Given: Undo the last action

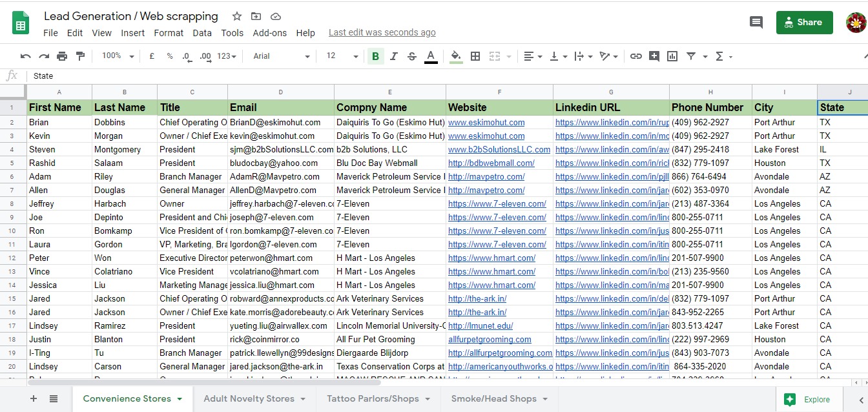Looking at the screenshot, I should tap(26, 56).
